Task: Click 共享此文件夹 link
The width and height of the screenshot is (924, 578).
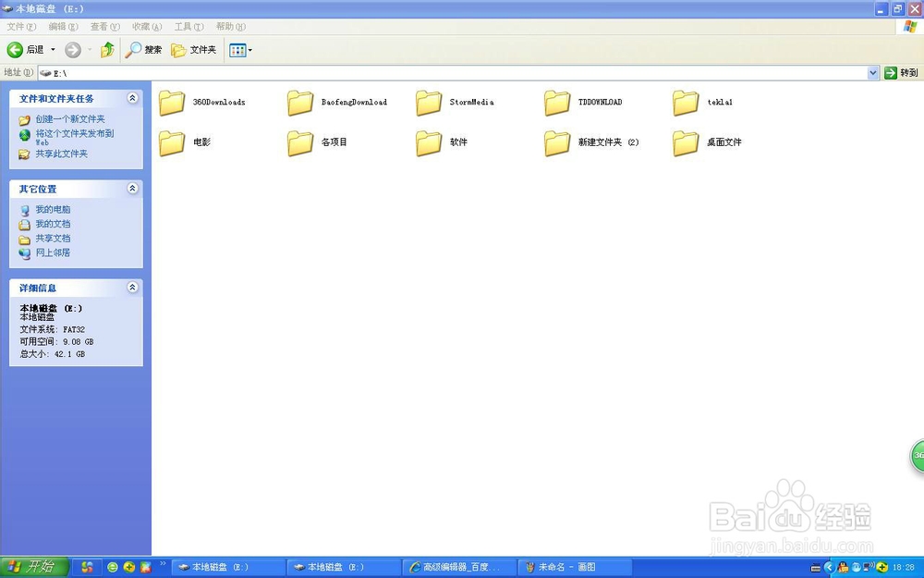Action: (x=61, y=154)
